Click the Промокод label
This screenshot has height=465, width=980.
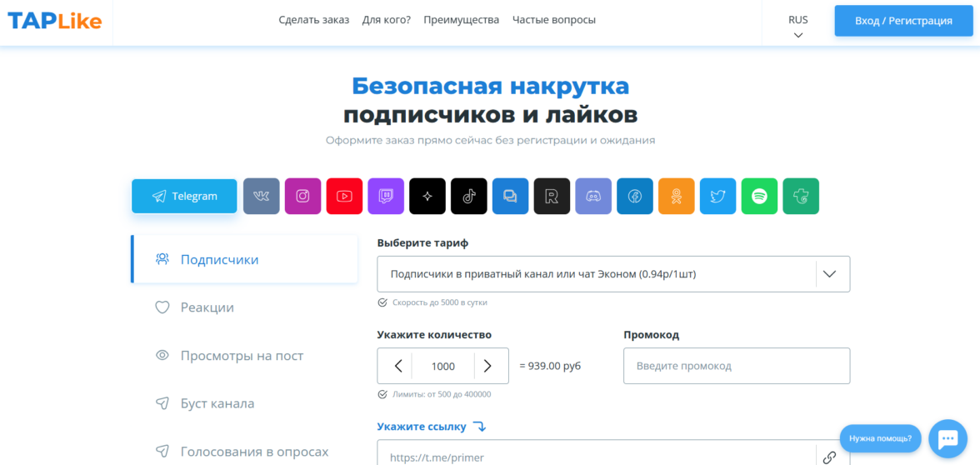(652, 335)
